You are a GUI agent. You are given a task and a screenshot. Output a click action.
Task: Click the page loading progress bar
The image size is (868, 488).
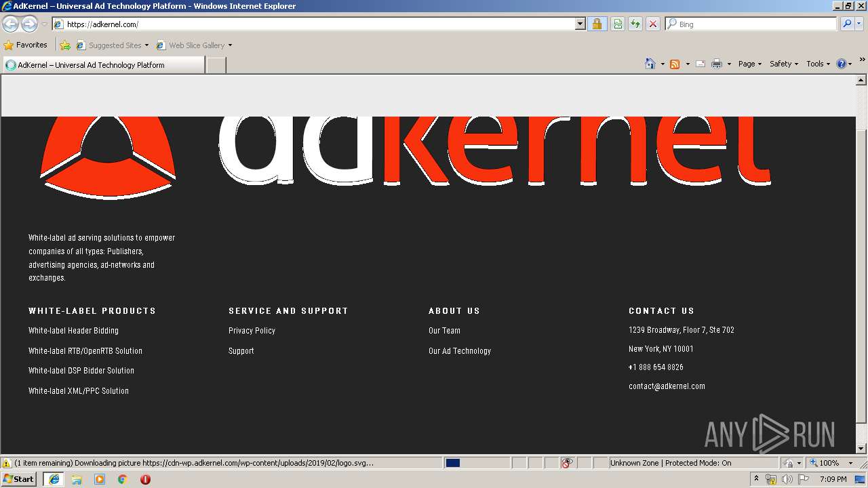point(477,463)
